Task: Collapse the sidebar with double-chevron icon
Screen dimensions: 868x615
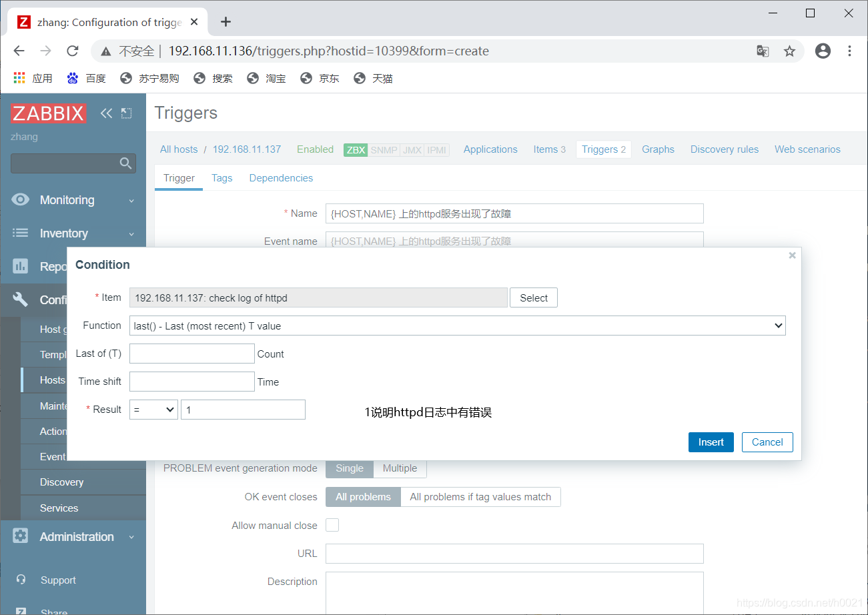Action: [x=106, y=113]
